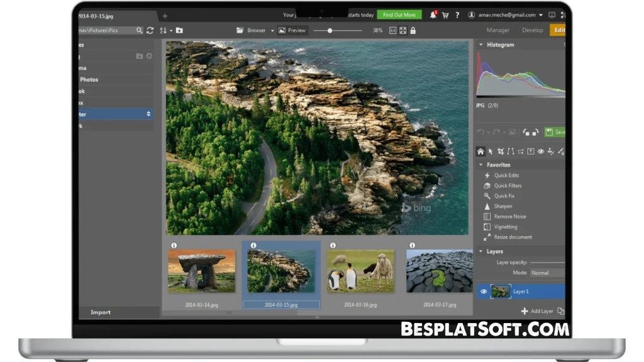
Task: Collapse the Histogram panel
Action: (x=481, y=45)
